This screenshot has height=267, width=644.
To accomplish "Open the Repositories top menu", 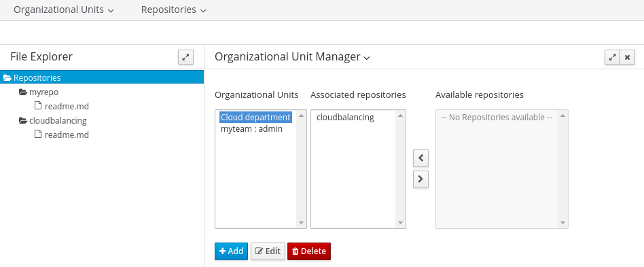I will [x=173, y=10].
